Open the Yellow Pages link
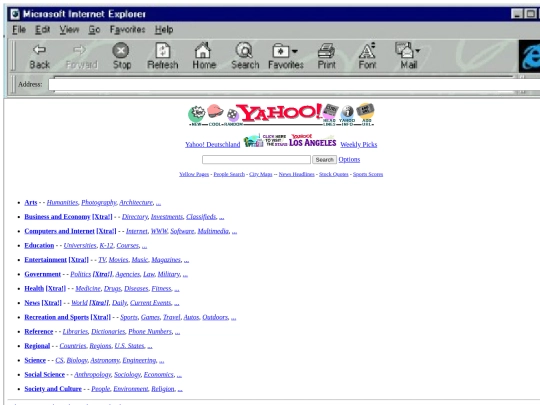 194,174
